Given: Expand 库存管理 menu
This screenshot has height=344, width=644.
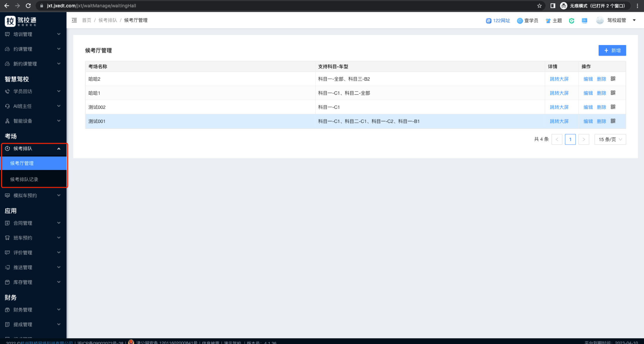Looking at the screenshot, I should pos(33,282).
